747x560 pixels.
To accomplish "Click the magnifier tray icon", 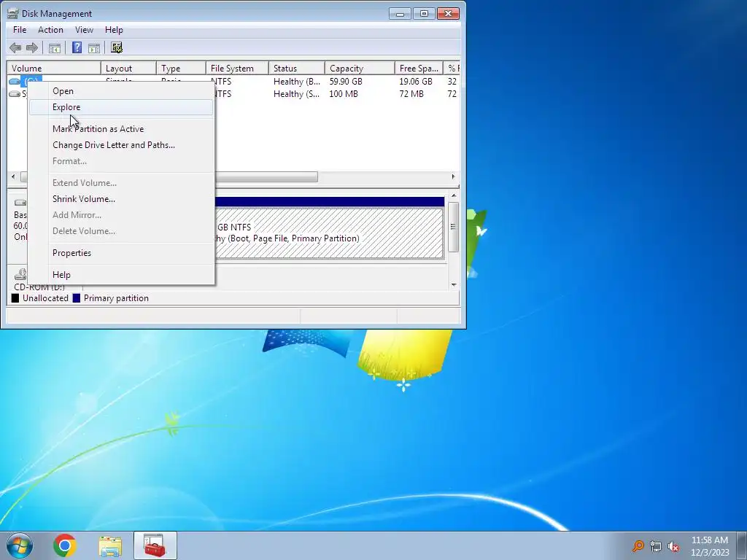I will click(x=638, y=545).
